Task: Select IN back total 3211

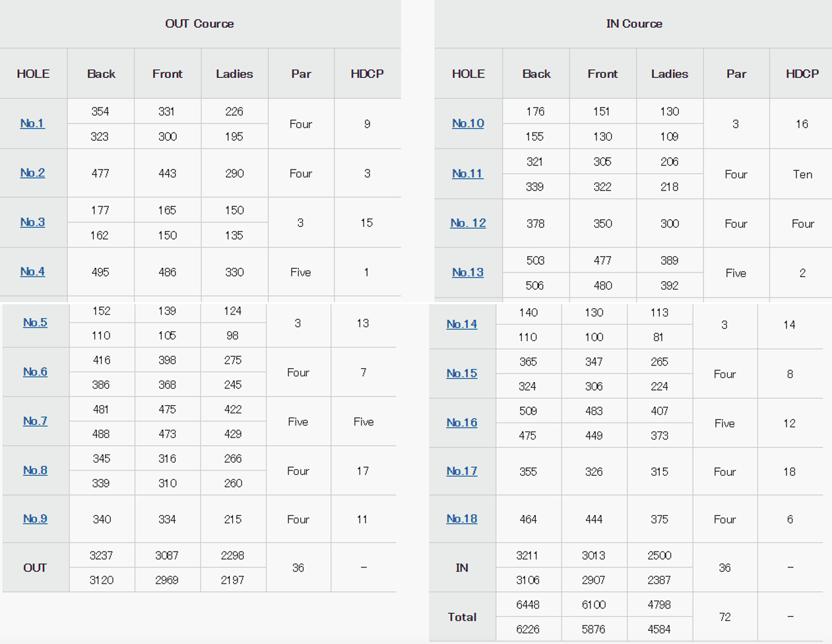Action: [527, 556]
